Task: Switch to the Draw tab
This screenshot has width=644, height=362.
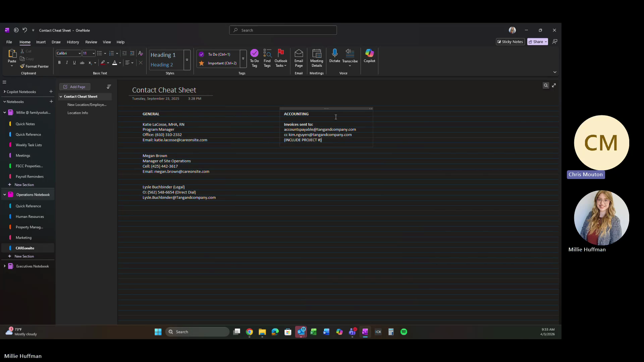Action: pos(56,42)
